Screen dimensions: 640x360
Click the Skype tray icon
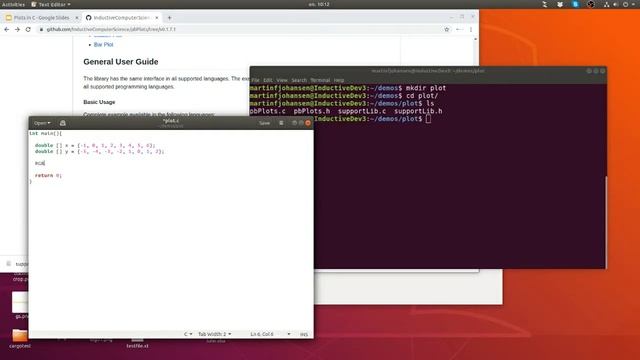[575, 4]
